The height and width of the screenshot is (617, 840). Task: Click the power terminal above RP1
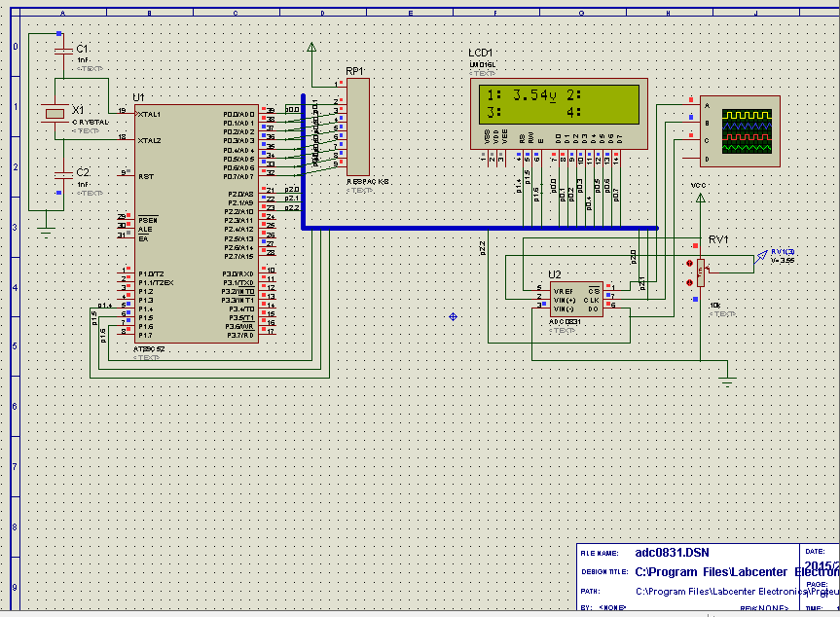click(311, 47)
